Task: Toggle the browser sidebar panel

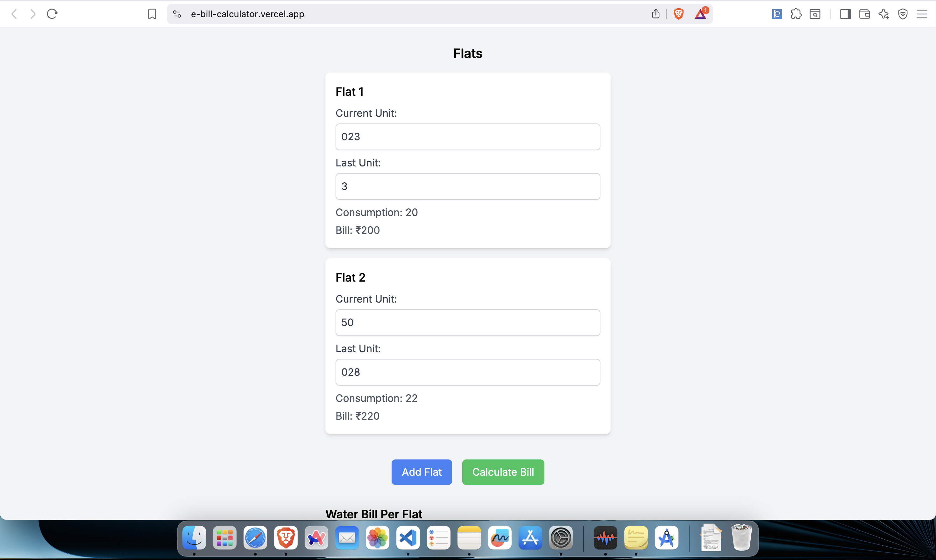Action: (x=845, y=14)
